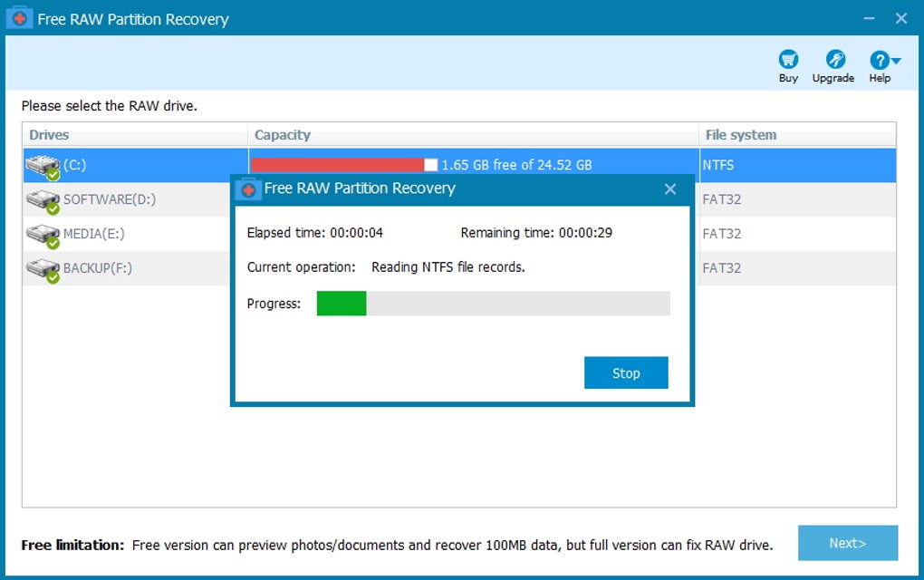Viewport: 924px width, 580px height.
Task: Click the (C:) drive label
Action: pyautogui.click(x=74, y=165)
